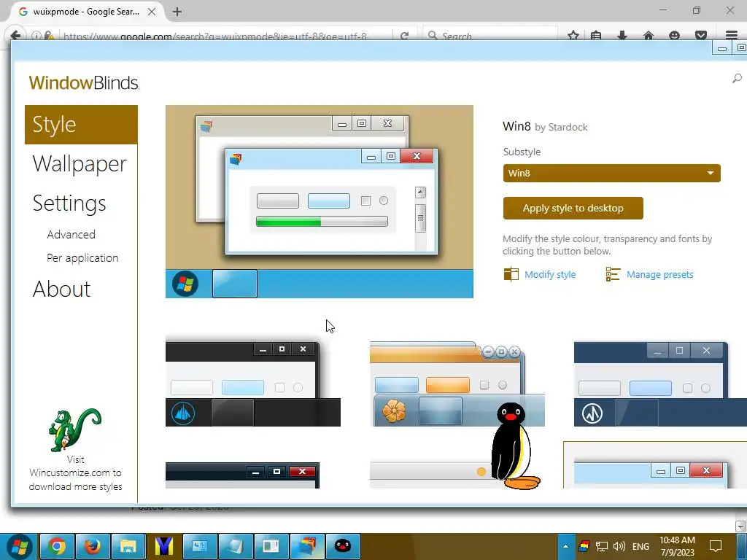This screenshot has width=747, height=560.
Task: Click the ENG language indicator
Action: [x=640, y=547]
